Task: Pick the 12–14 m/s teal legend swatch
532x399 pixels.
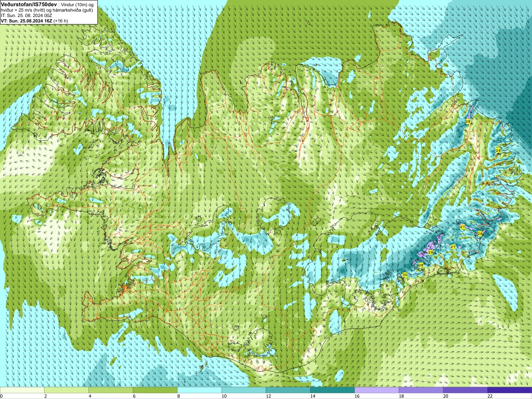Action: coord(288,390)
